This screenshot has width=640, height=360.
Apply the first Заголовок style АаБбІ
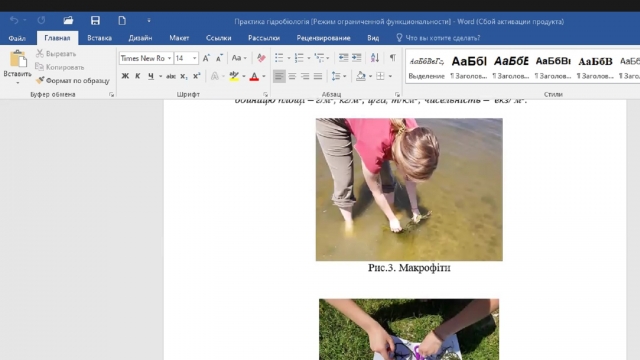point(469,67)
